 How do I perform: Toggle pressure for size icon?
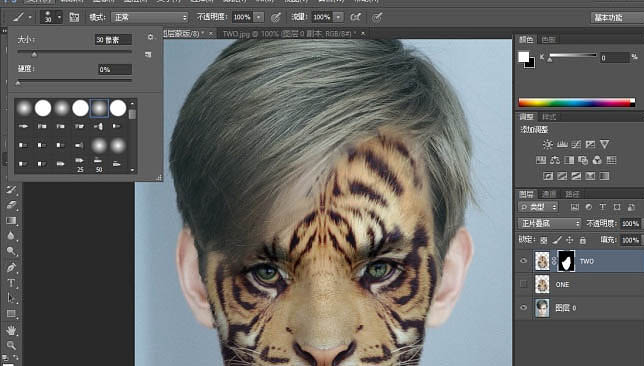[377, 17]
